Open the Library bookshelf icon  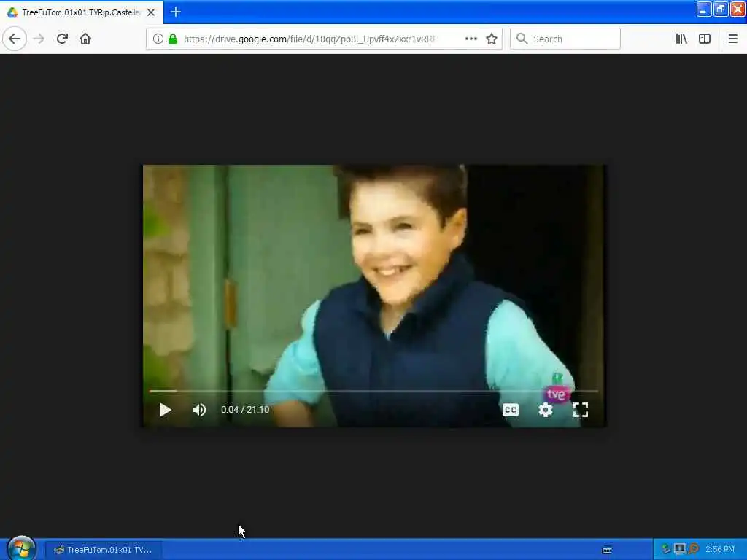coord(681,39)
